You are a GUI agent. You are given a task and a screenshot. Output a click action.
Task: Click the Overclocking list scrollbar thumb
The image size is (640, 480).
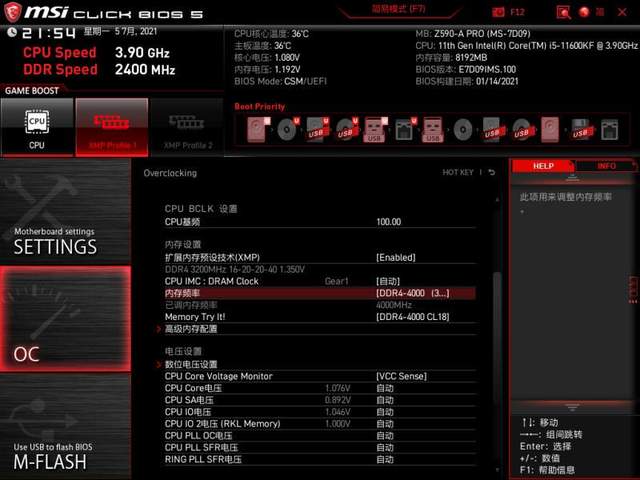(x=497, y=337)
